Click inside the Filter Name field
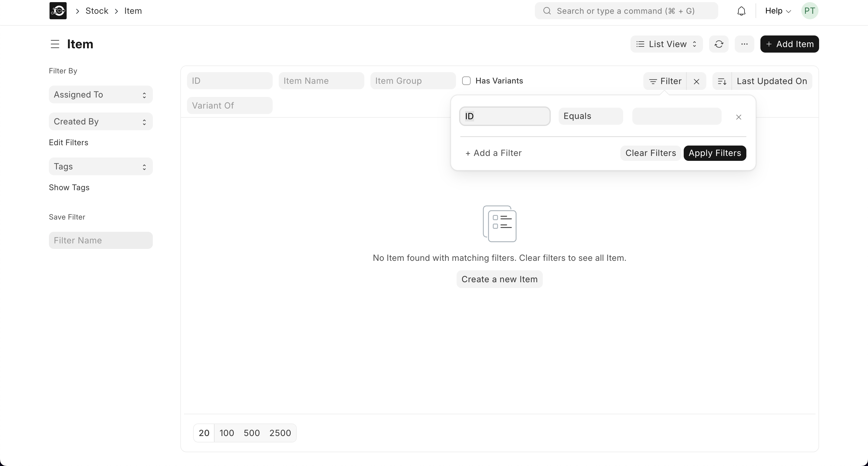This screenshot has height=466, width=868. pyautogui.click(x=100, y=240)
